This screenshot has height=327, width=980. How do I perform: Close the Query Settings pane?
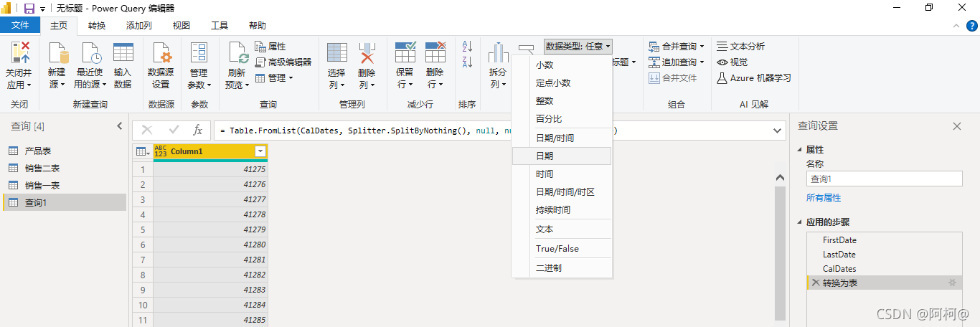coord(957,126)
